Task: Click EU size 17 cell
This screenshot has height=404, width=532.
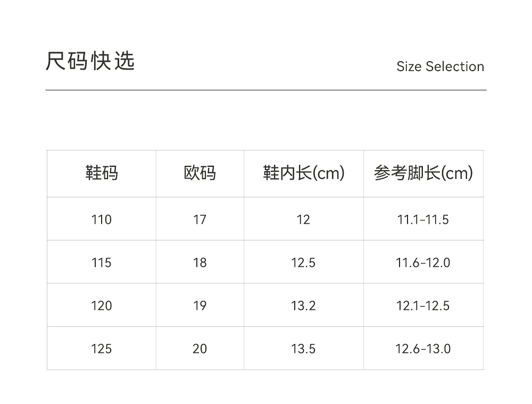Action: (x=200, y=220)
